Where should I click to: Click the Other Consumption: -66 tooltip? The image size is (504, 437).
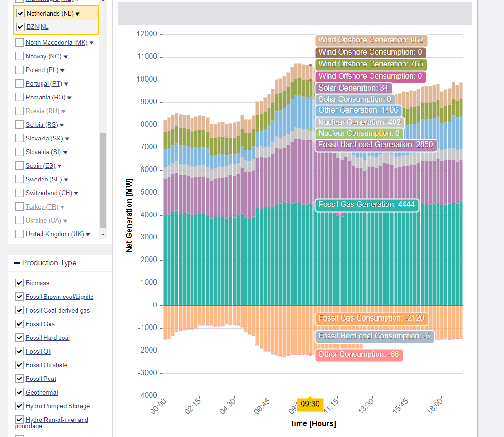click(359, 355)
